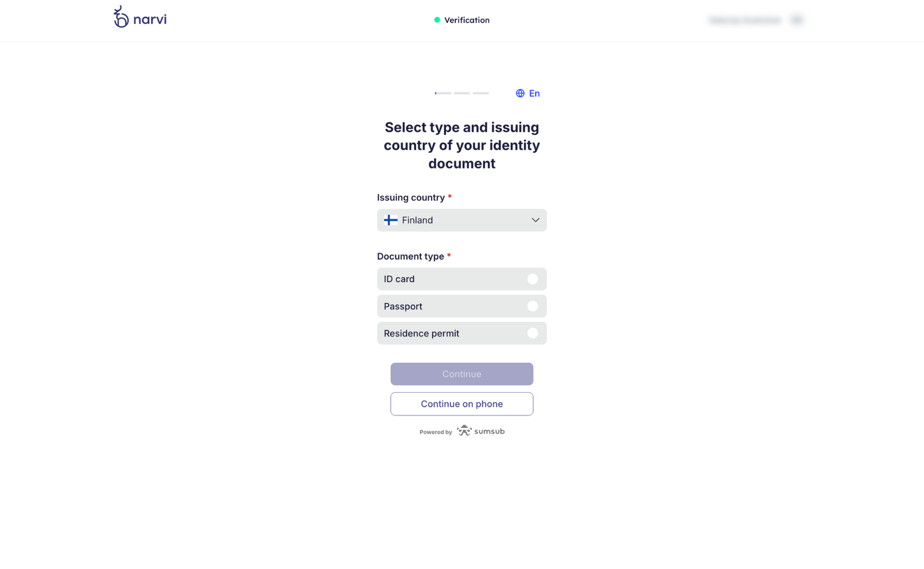Viewport: 924px width, 569px height.
Task: Select the Residence permit radio button
Action: click(532, 333)
